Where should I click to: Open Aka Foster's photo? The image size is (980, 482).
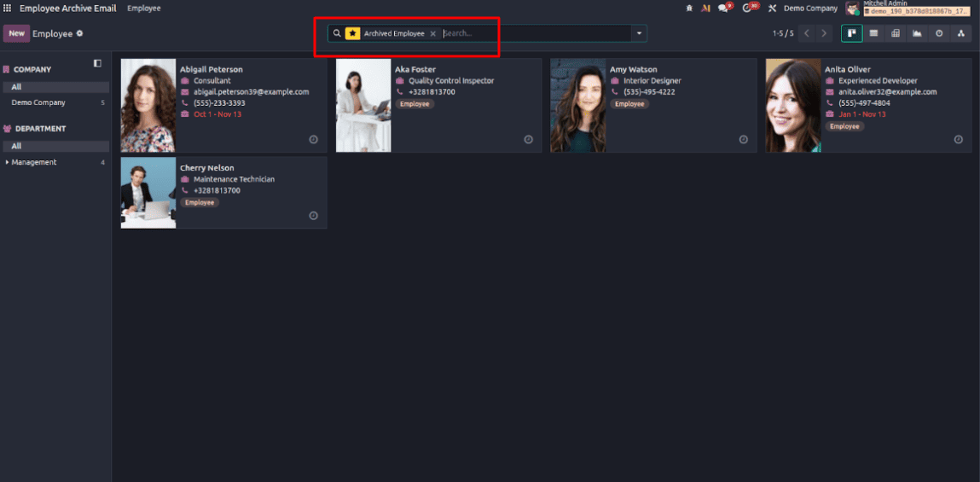(363, 106)
